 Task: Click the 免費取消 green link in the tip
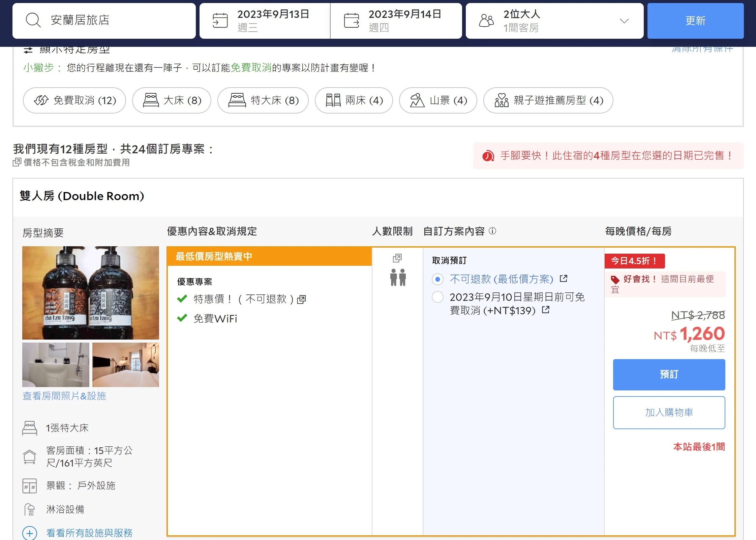click(251, 68)
